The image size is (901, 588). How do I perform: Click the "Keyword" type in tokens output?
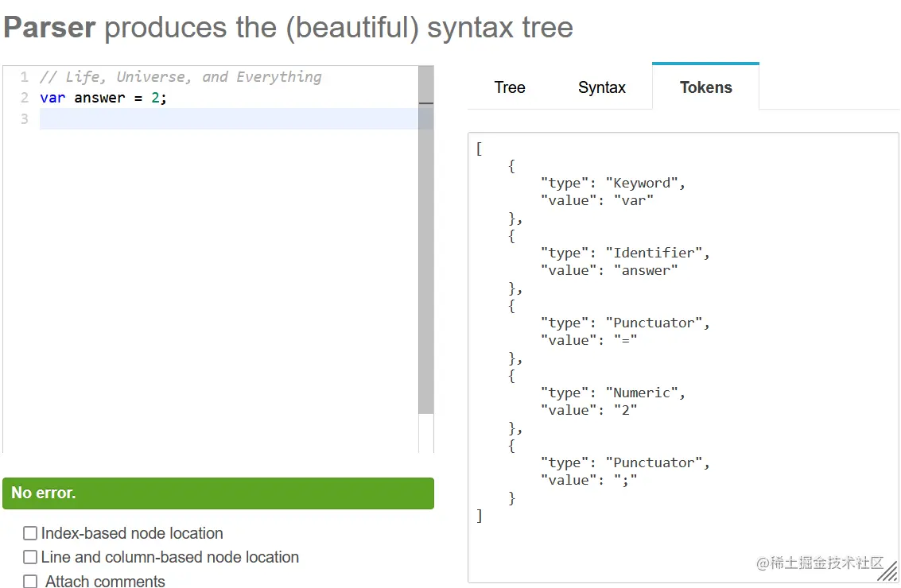point(644,183)
